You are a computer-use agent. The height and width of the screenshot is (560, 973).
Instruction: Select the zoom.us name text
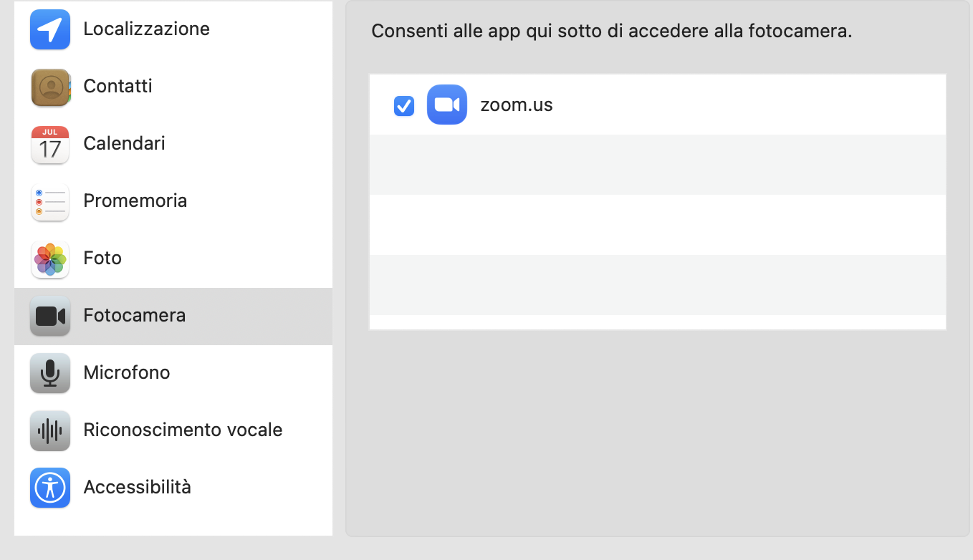(517, 105)
